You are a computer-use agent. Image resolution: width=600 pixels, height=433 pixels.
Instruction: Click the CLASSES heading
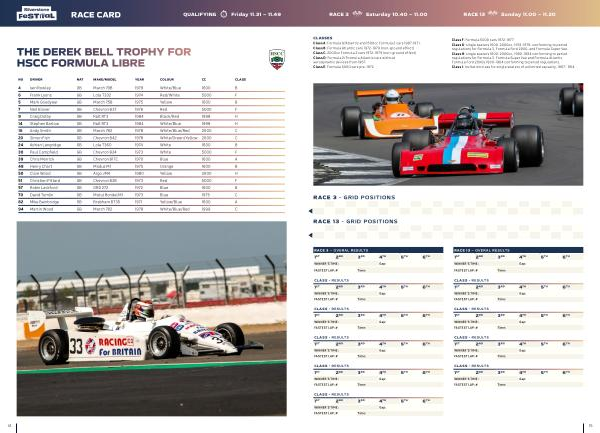coord(323,38)
